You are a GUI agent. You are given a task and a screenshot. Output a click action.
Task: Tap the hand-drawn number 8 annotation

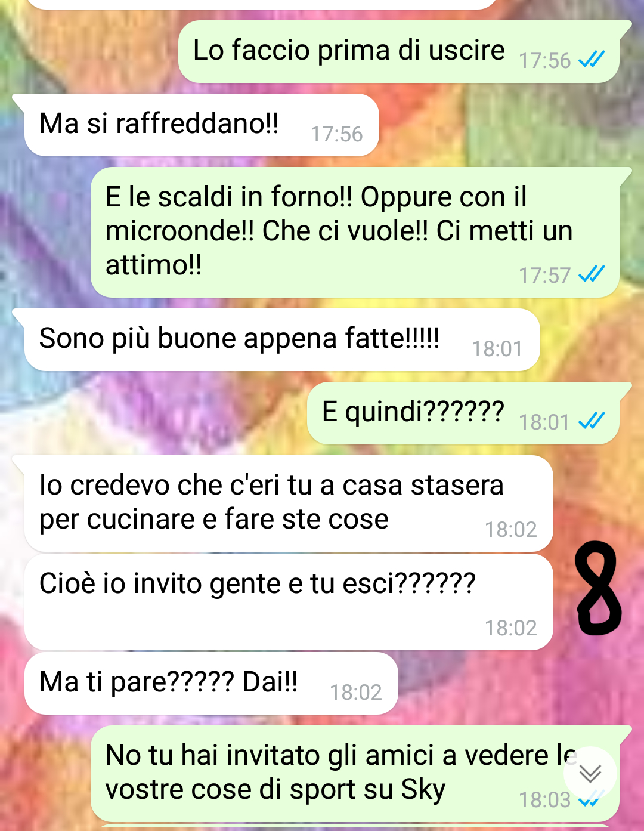pyautogui.click(x=598, y=588)
